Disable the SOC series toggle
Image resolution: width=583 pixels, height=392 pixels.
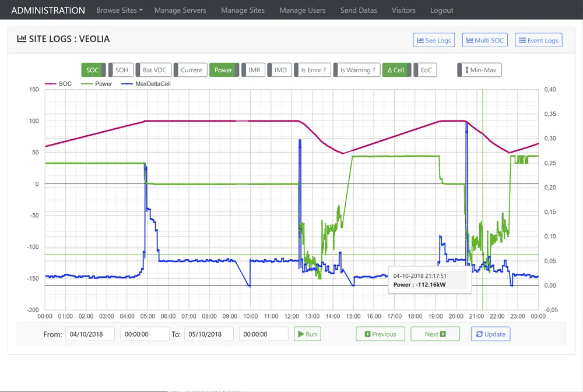click(x=93, y=70)
